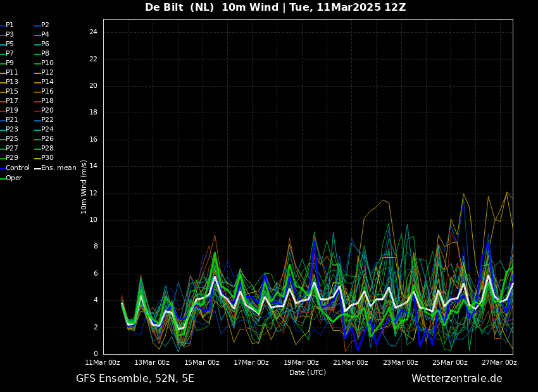Click the 12 value on y-axis

coord(93,193)
